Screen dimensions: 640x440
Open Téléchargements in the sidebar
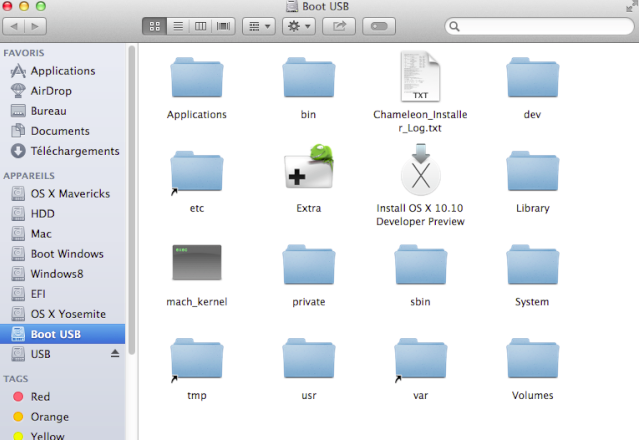[x=62, y=151]
